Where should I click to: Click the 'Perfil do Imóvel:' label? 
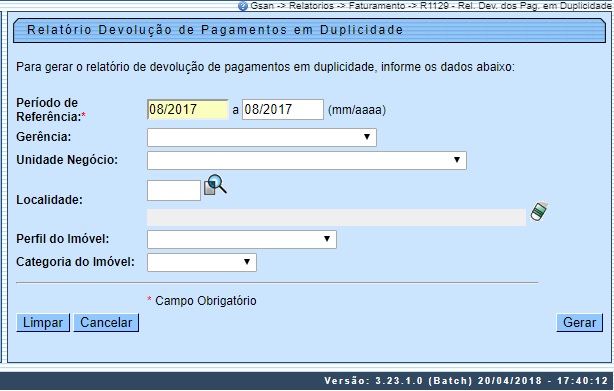[x=63, y=239]
